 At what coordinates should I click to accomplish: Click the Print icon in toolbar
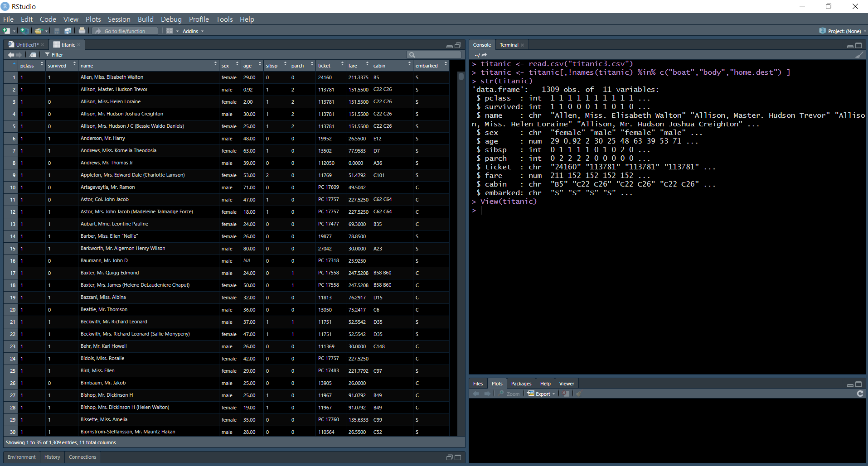(82, 31)
